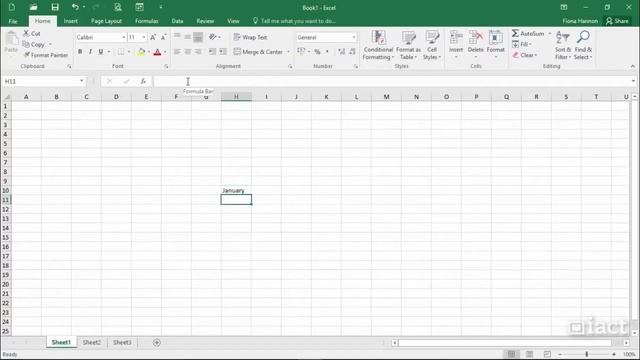Viewport: 640px width, 360px height.
Task: Click the Select All corner triangle
Action: 6,97
